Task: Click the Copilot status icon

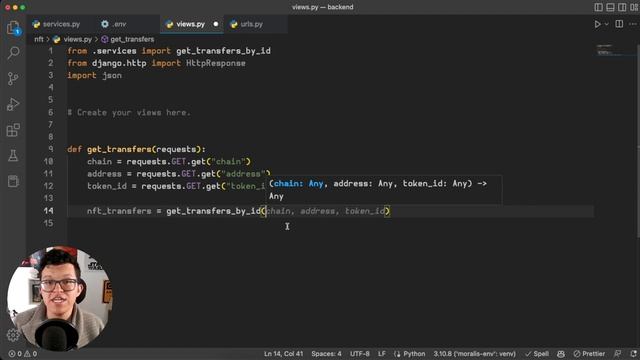Action: click(561, 354)
